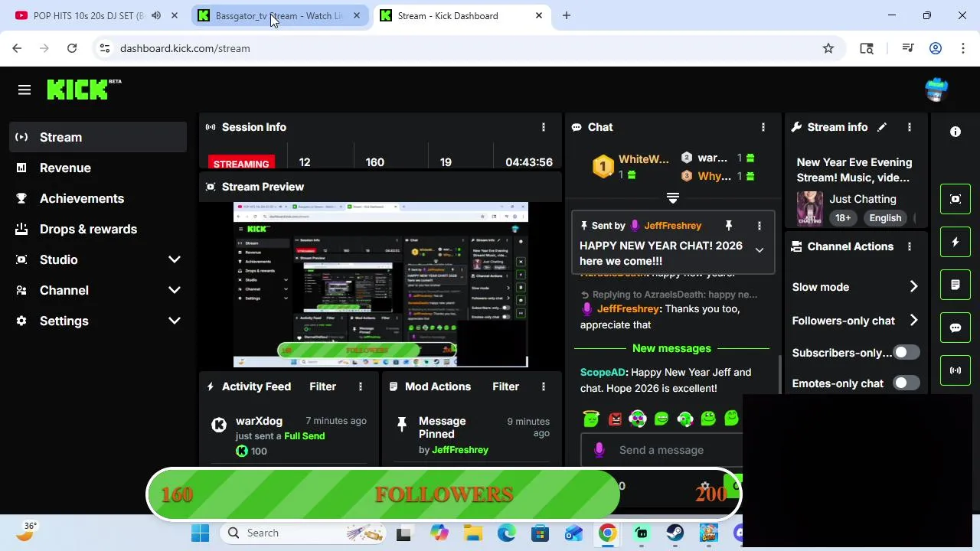Expand the pinned message chevron
The height and width of the screenshot is (551, 980).
[759, 250]
